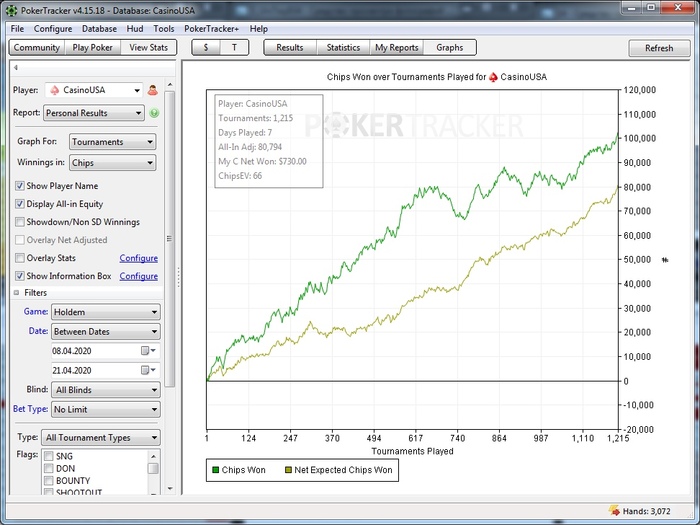Open the Database menu
Image resolution: width=700 pixels, height=525 pixels.
[99, 29]
